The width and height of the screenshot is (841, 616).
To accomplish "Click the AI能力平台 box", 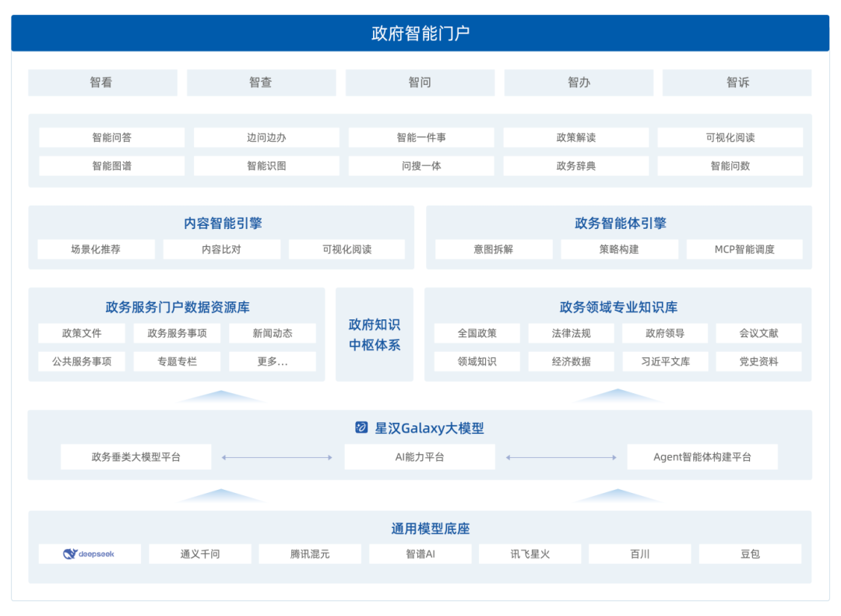I will 420,457.
